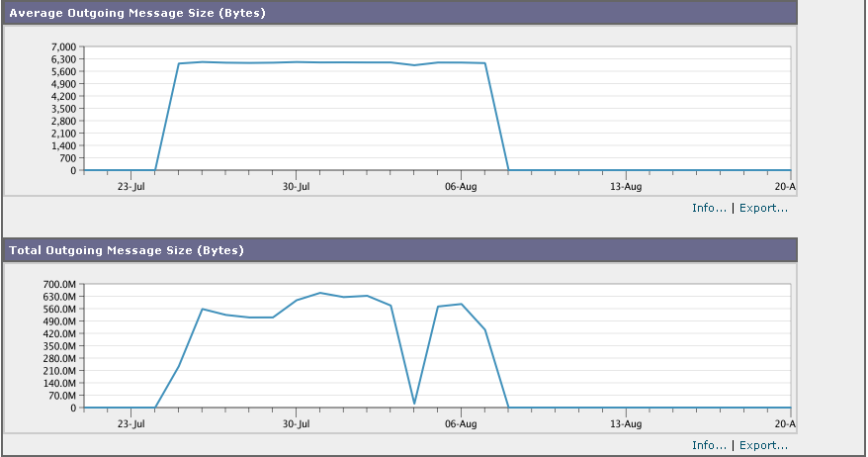Select 140.0M axis label in Total chart
Viewport: 868px width, 457px height.
pyautogui.click(x=59, y=384)
